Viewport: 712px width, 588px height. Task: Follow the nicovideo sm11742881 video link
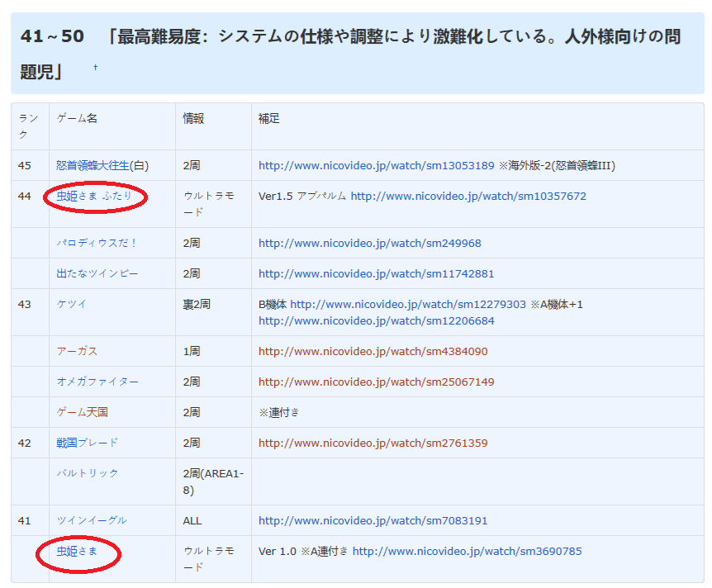[377, 274]
